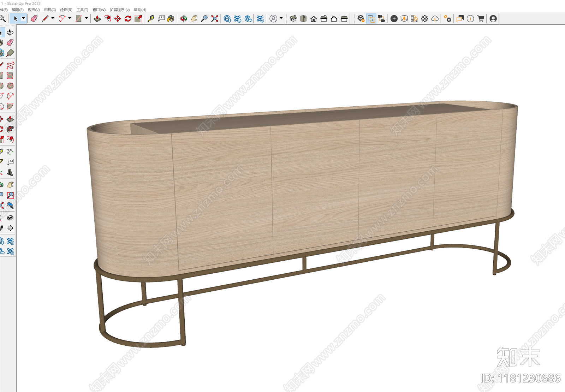This screenshot has width=565, height=392.
Task: Click the user account sign-in icon
Action: (x=273, y=19)
